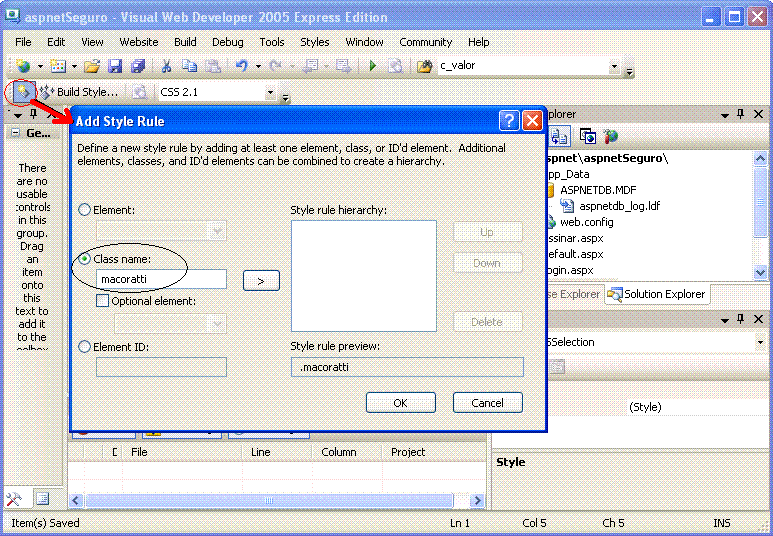Open the Properties object selection dropdown
This screenshot has height=536, width=773.
(x=760, y=342)
